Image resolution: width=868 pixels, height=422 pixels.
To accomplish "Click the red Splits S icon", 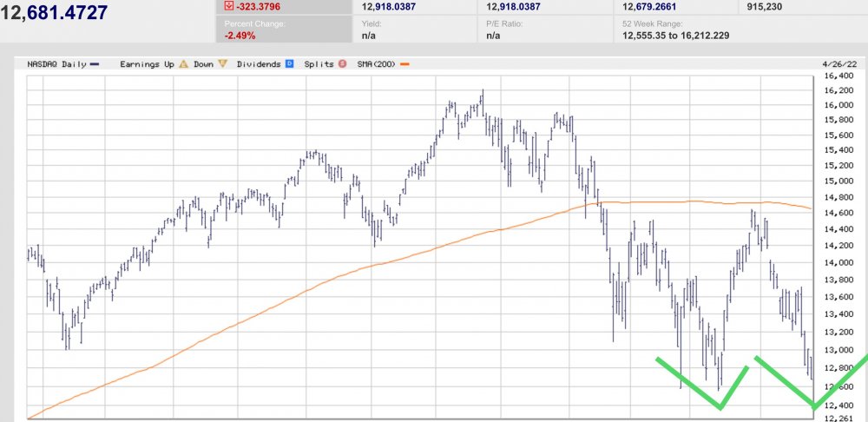I will click(342, 64).
